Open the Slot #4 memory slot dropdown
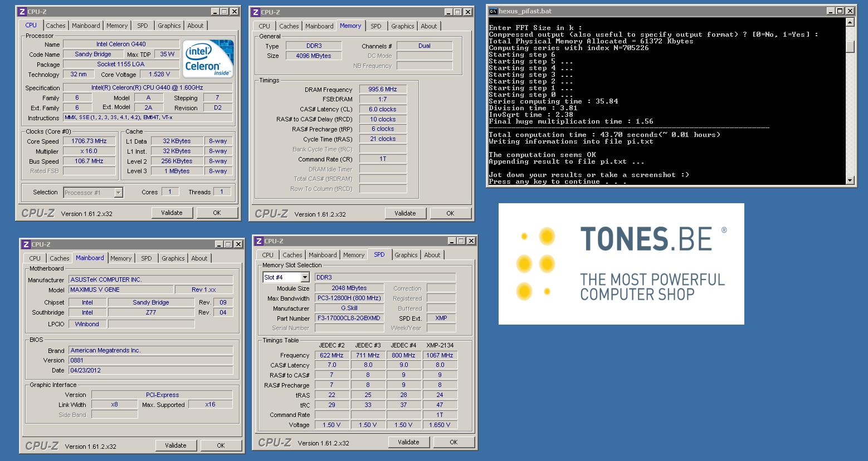The width and height of the screenshot is (868, 461). (x=305, y=277)
